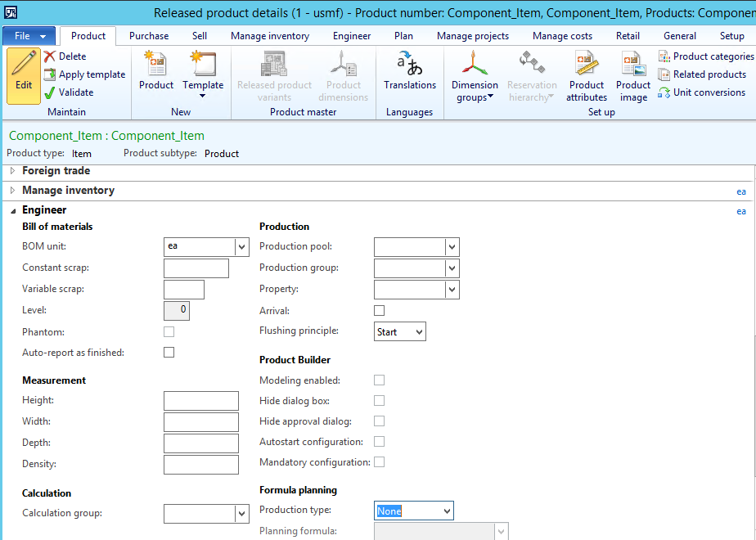This screenshot has width=756, height=540.
Task: Click the Related products icon
Action: click(705, 74)
